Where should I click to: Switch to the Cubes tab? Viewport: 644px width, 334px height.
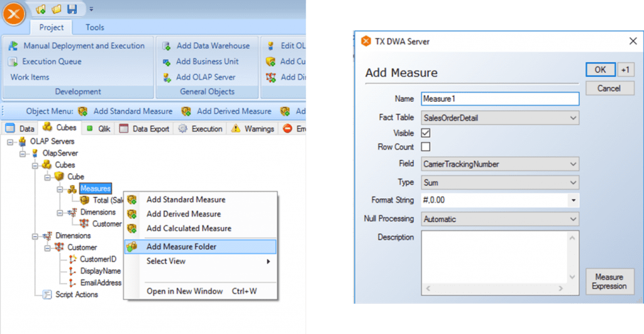coord(60,128)
